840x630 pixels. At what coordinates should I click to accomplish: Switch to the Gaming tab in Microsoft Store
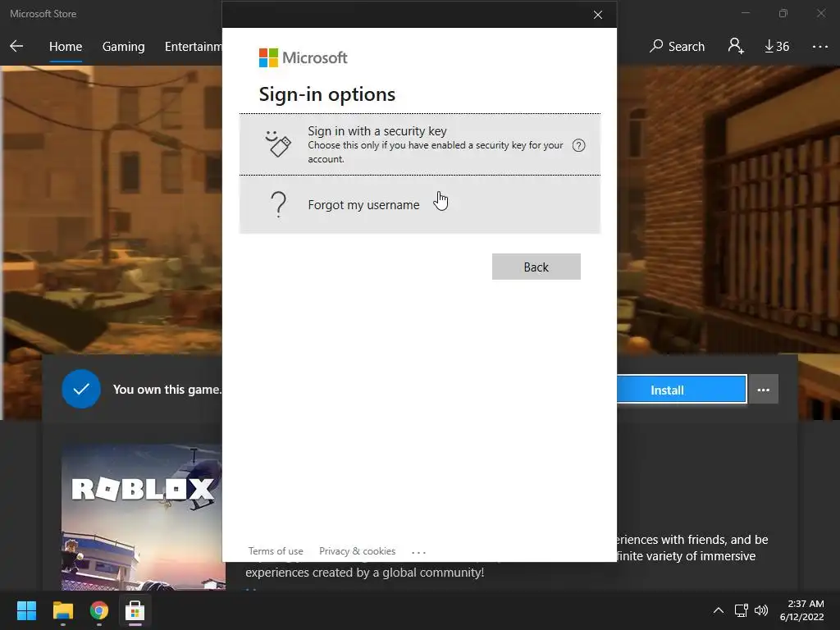(x=123, y=47)
